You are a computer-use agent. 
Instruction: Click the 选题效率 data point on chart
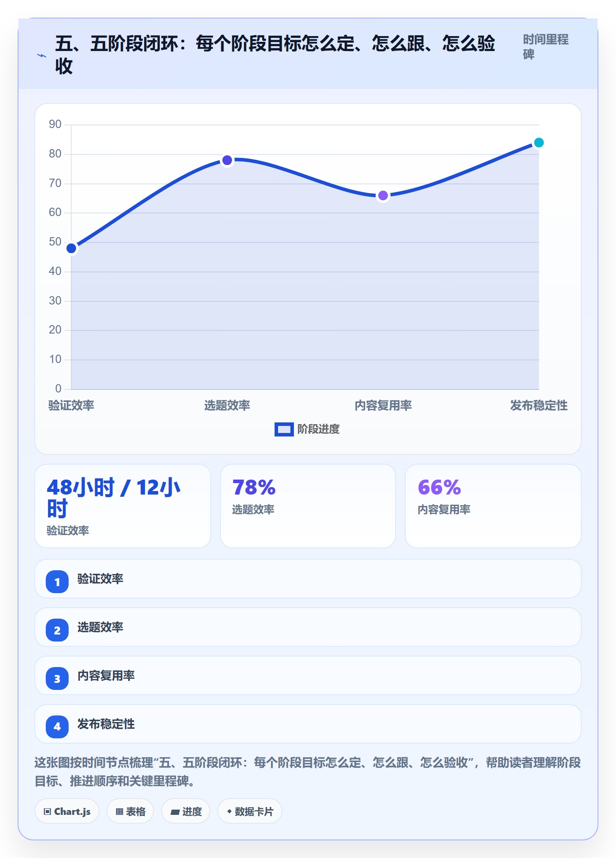coord(227,160)
